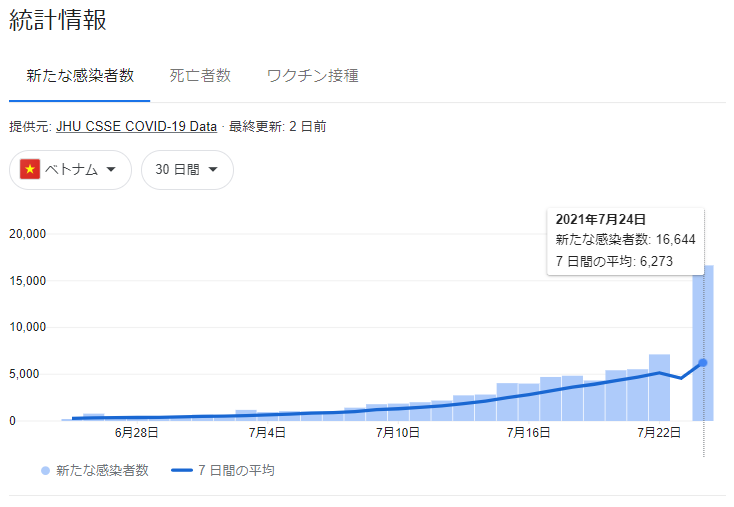Click the tooltip value 16,644
734x507 pixels.
(675, 240)
